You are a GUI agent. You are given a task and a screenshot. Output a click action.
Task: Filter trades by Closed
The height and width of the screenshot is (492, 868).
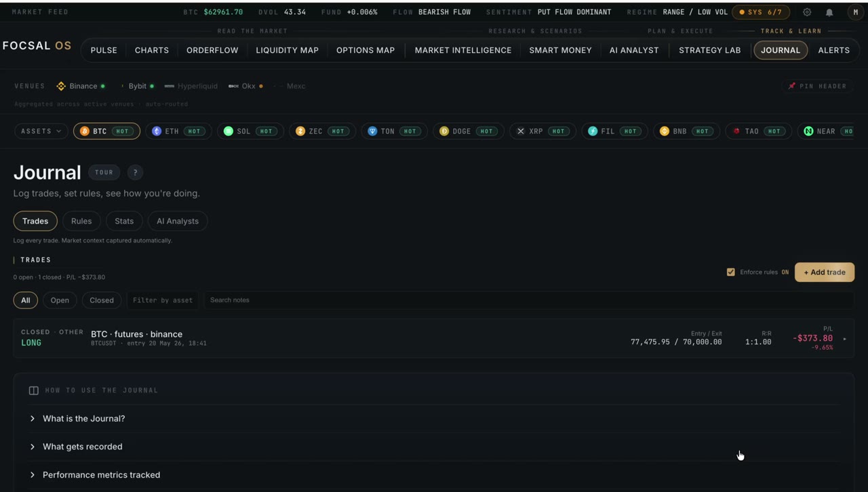coord(102,300)
